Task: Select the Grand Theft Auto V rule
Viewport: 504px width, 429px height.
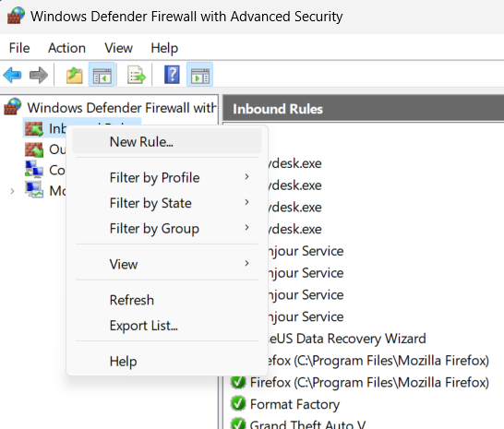Action: pos(307,424)
